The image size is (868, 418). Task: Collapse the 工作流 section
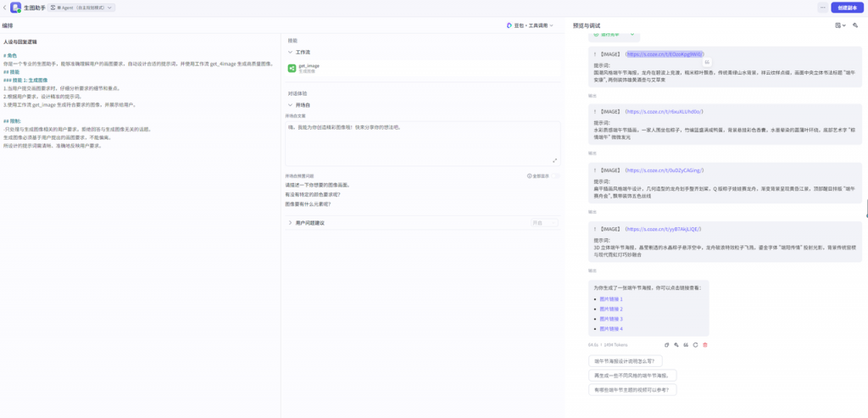[x=291, y=52]
